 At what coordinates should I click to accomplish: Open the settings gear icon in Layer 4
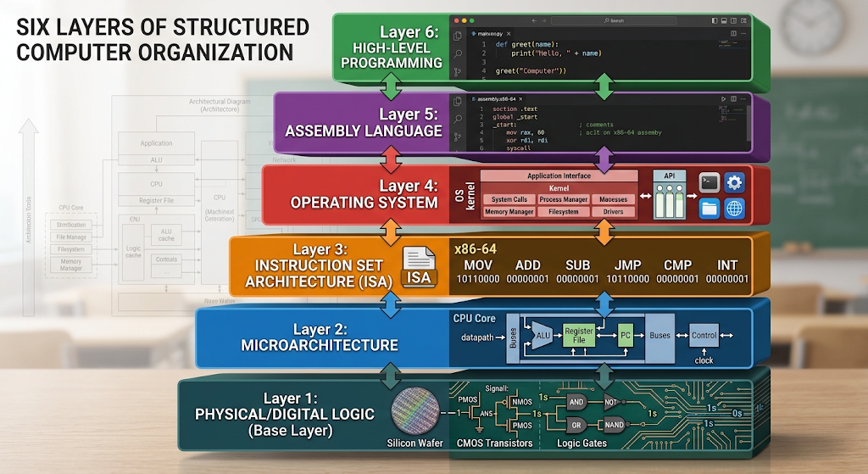coord(735,182)
